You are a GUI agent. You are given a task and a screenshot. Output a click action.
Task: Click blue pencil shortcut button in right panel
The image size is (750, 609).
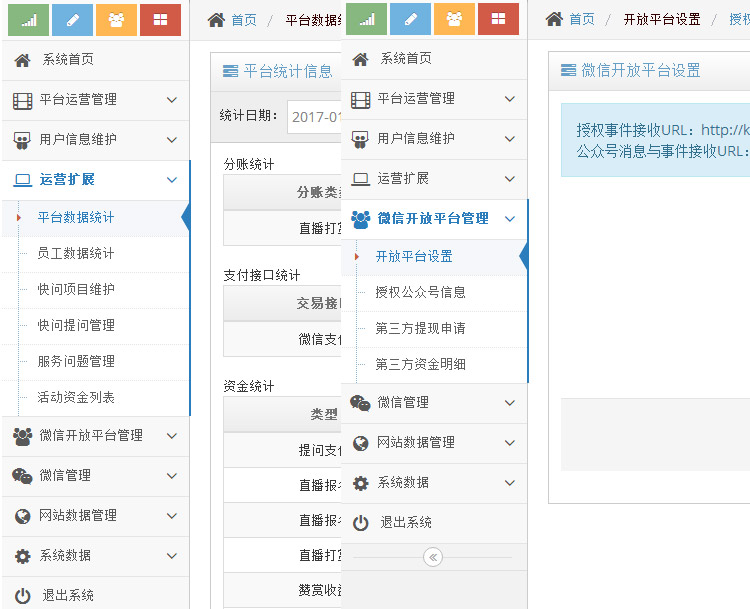[x=410, y=19]
